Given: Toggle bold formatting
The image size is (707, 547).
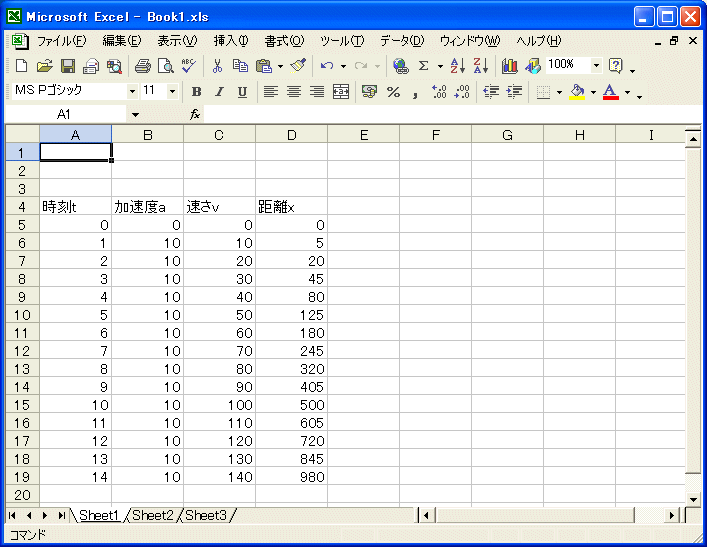Looking at the screenshot, I should pyautogui.click(x=196, y=92).
